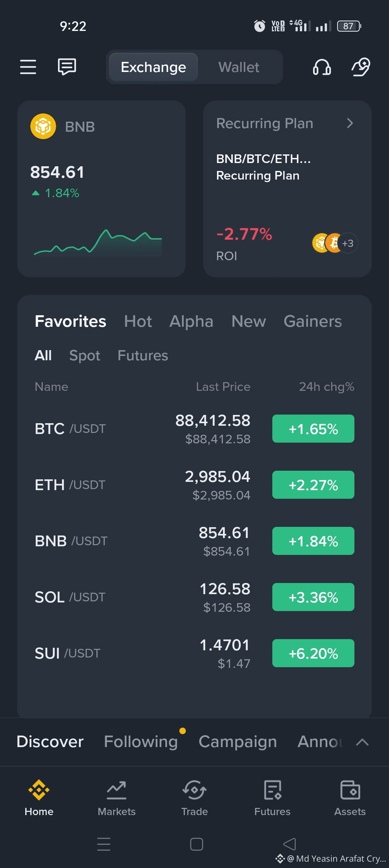Tap the top-right wallet connect icon
Image resolution: width=389 pixels, height=868 pixels.
tap(361, 67)
